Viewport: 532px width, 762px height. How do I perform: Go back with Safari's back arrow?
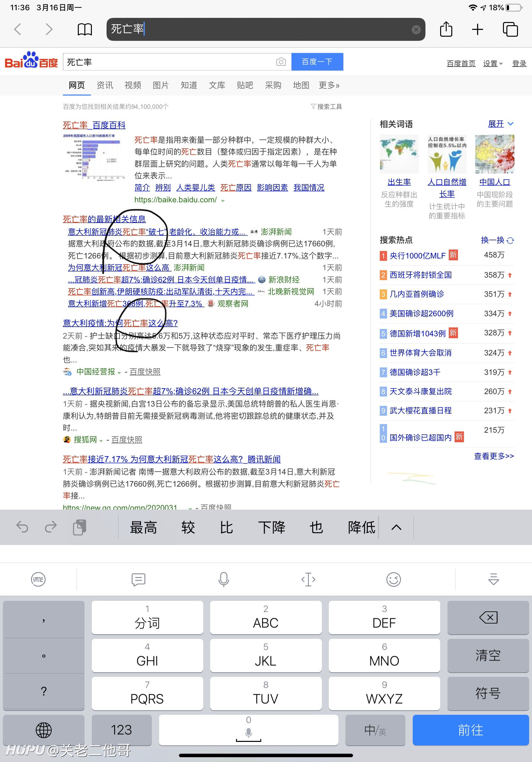point(18,29)
